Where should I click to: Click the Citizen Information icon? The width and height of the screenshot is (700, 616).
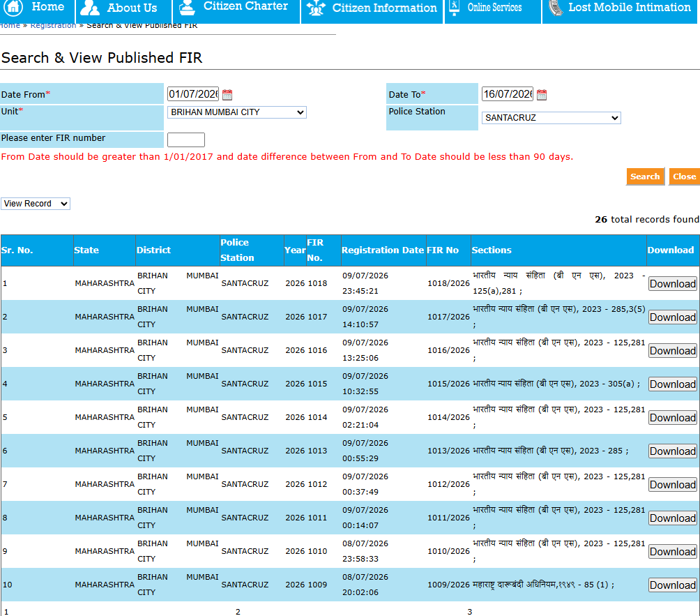[316, 8]
